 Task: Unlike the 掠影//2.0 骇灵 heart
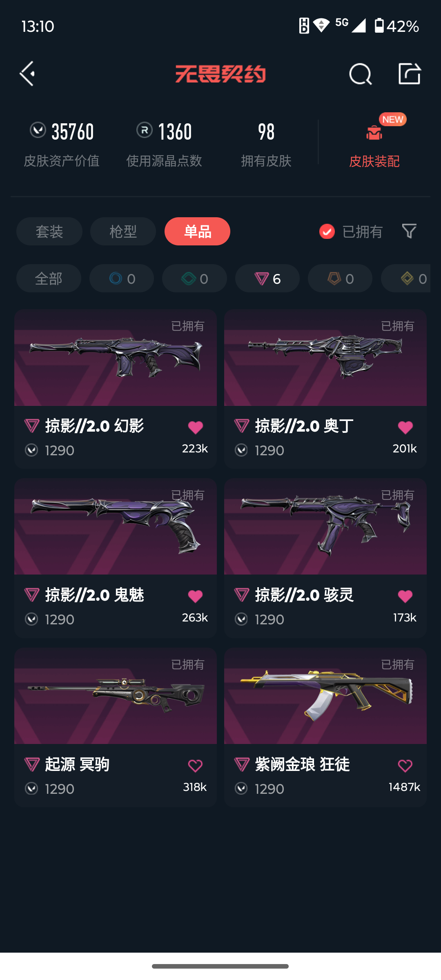[x=405, y=597]
